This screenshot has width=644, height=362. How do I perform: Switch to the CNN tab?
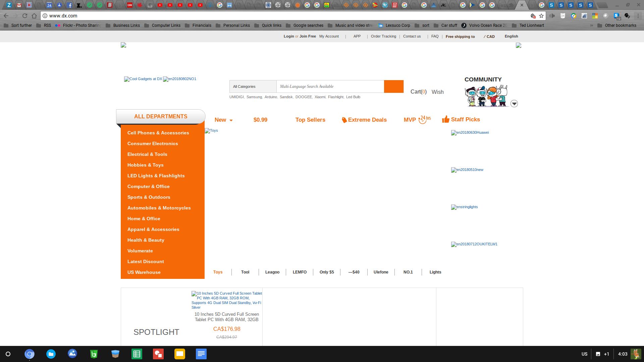coord(130,5)
